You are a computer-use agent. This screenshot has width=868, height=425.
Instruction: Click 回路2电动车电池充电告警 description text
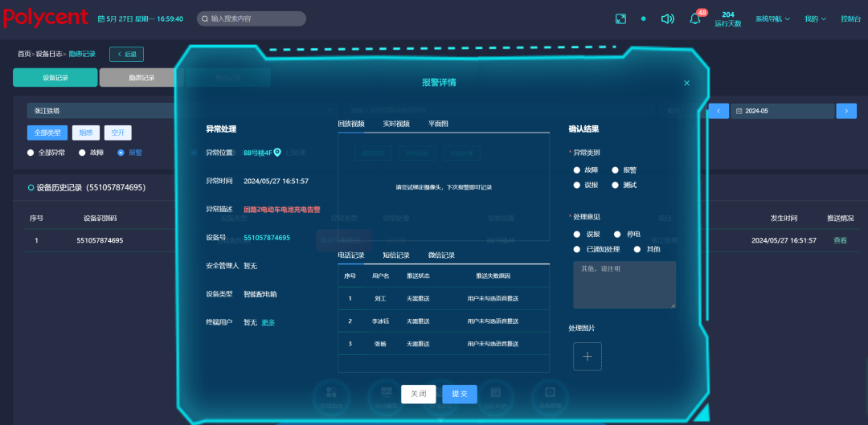click(x=282, y=210)
